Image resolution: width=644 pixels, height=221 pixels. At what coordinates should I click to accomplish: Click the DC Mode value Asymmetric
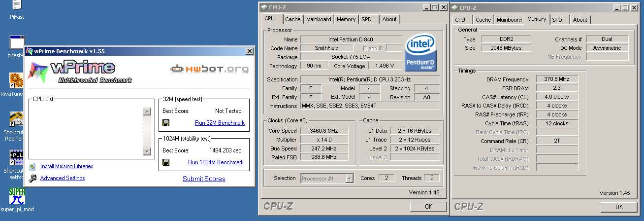608,48
